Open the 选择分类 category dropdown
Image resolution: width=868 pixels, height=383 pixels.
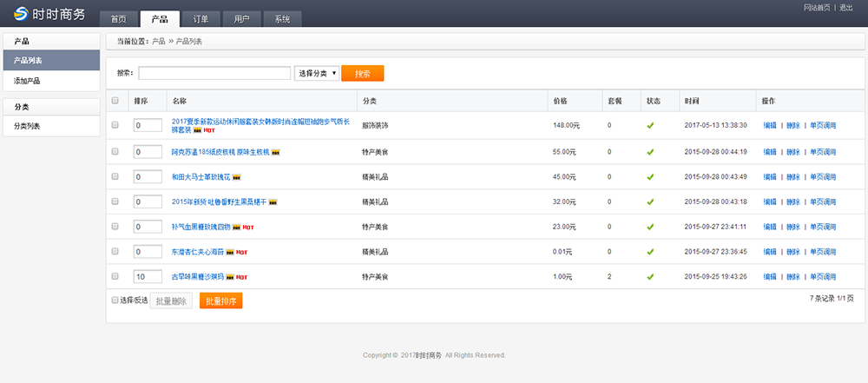tap(316, 74)
